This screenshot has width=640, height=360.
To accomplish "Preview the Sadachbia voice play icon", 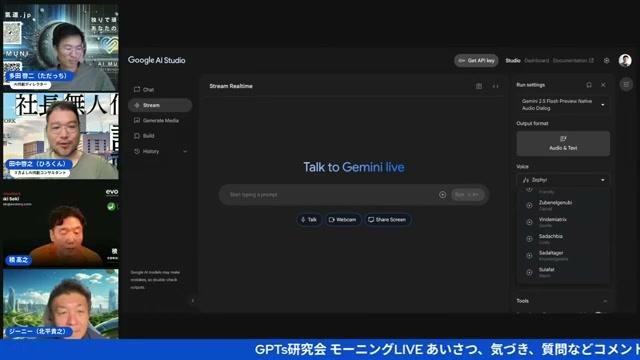I will click(x=529, y=239).
